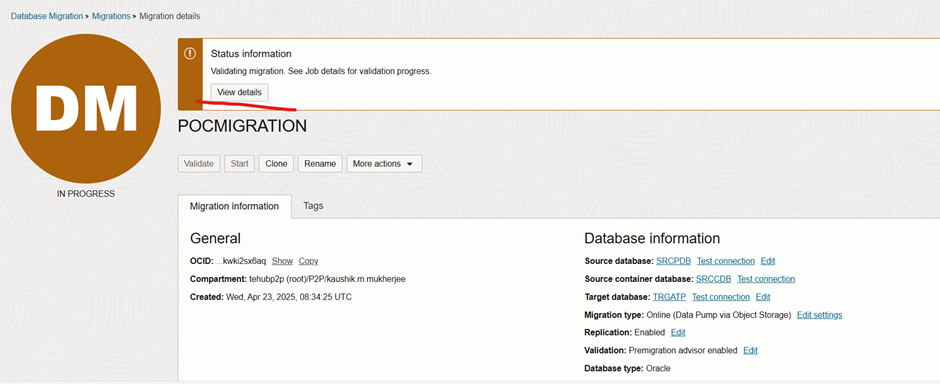Open the TRGATP target database link
Viewport: 940px width, 384px height.
coord(669,297)
